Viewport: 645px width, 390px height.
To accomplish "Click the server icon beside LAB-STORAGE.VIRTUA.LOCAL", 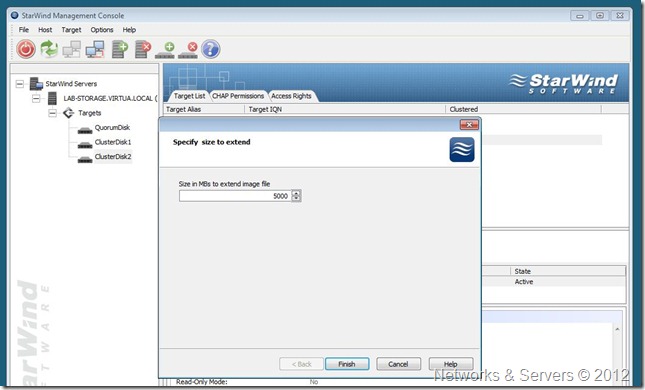I will [x=52, y=98].
